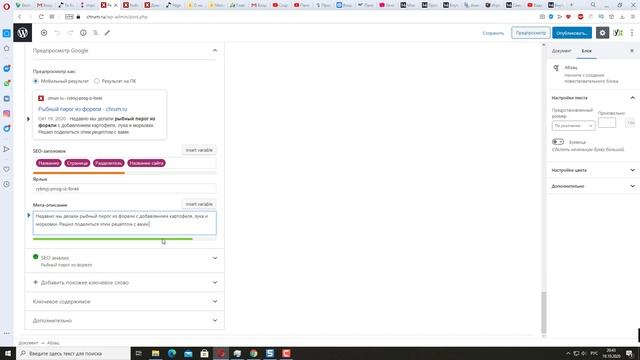
Task: Click the Save draft link
Action: click(493, 33)
